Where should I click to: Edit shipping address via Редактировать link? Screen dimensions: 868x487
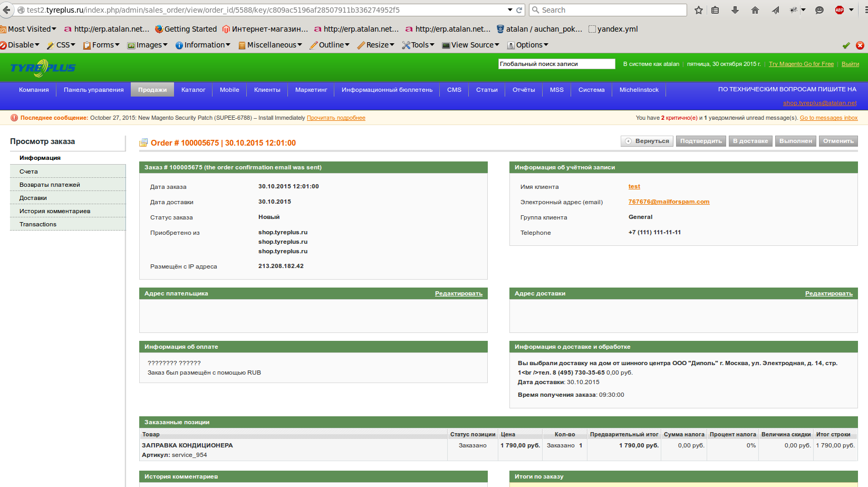[x=829, y=293]
